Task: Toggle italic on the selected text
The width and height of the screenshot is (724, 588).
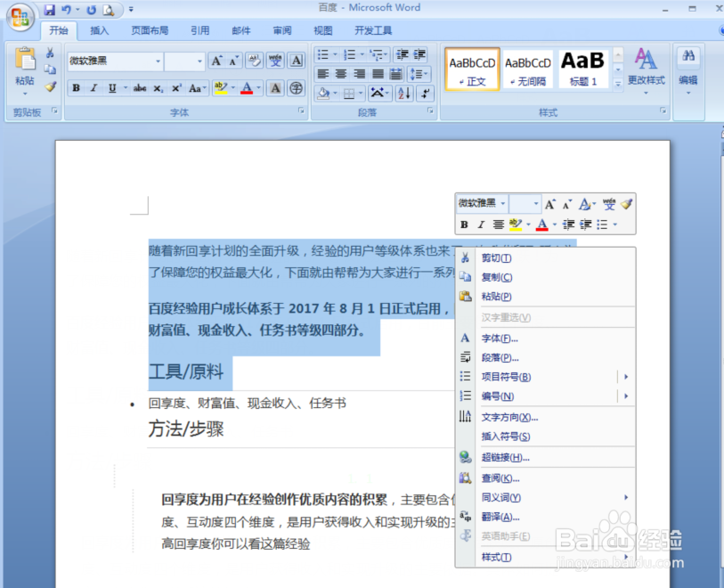Action: coord(92,86)
